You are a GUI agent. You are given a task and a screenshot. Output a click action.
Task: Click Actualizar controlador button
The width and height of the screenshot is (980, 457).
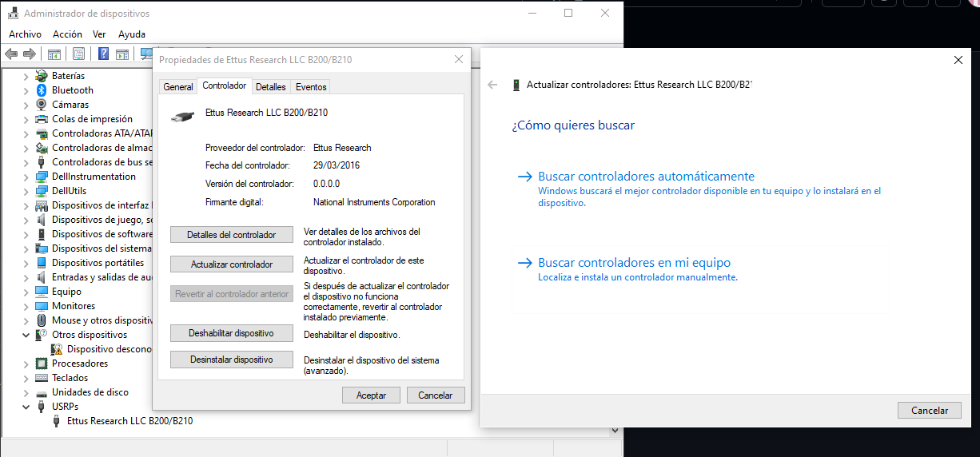(232, 264)
